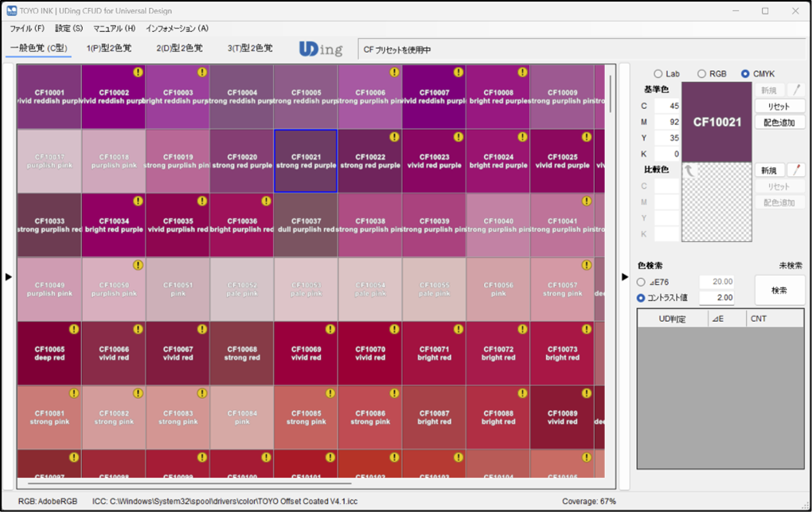Switch to the RGB color mode
Screen dimensions: 812x512
pos(701,74)
